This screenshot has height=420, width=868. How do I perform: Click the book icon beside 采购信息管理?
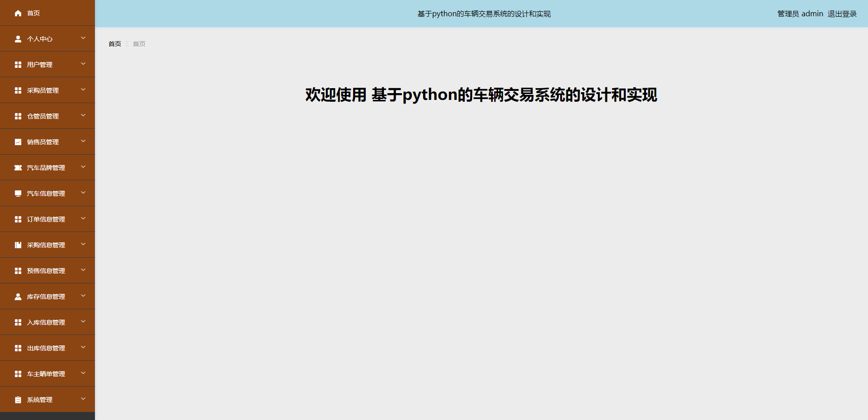tap(18, 245)
